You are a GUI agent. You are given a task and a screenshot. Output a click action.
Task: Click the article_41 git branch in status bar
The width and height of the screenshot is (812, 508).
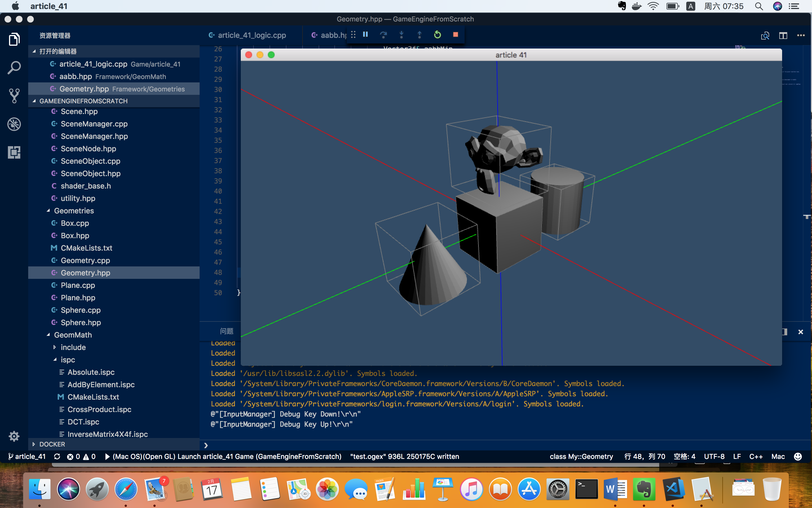tap(27, 456)
